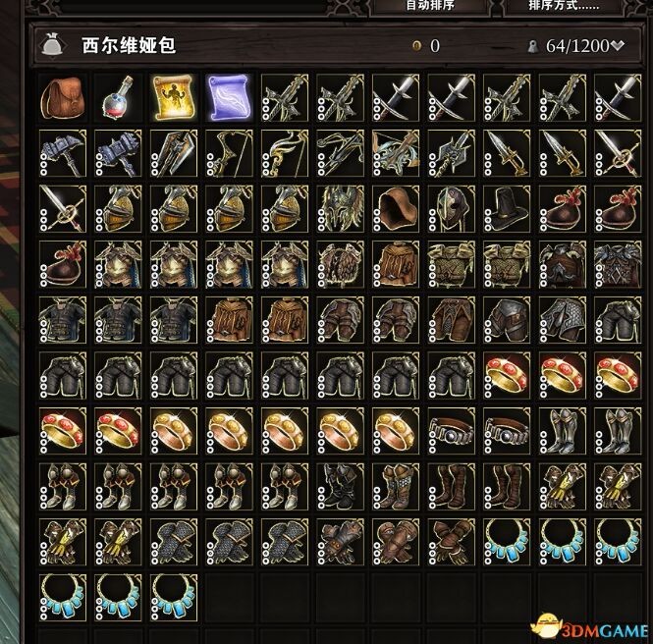Select the leather belt with silver buckle

click(452, 431)
